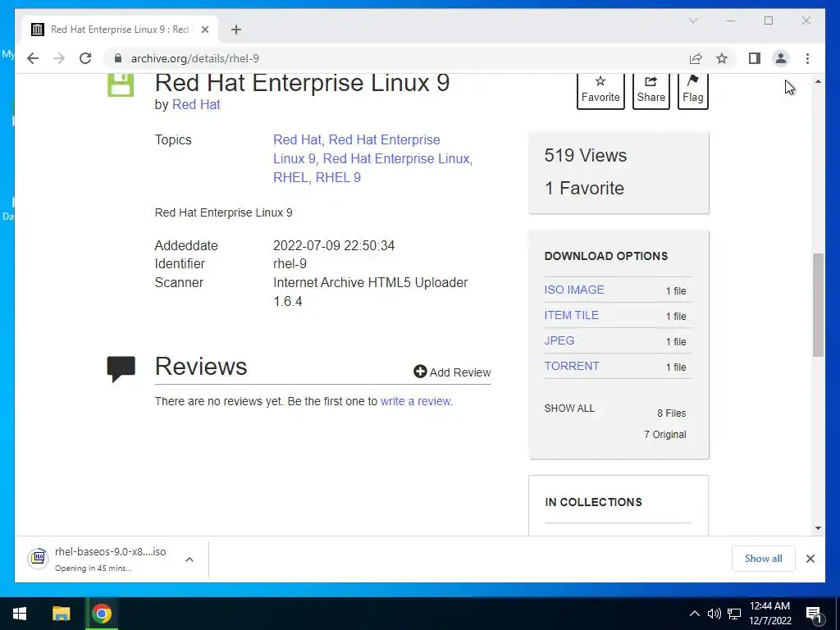Click the scrollbar down arrow
The width and height of the screenshot is (840, 630).
(x=818, y=528)
